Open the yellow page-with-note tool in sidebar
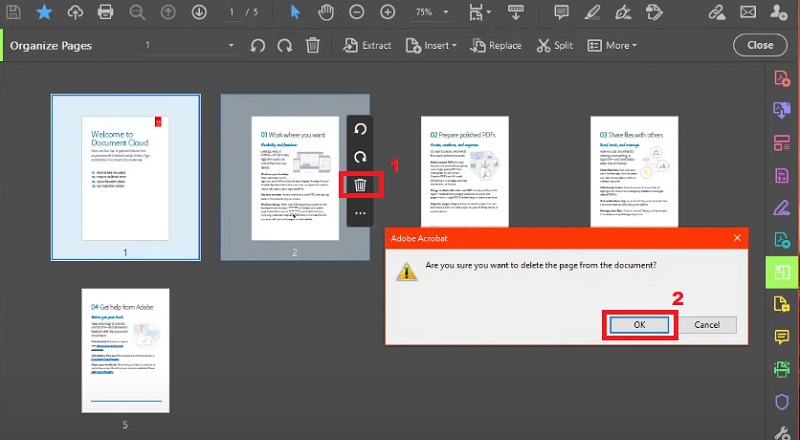The width and height of the screenshot is (800, 440). pyautogui.click(x=782, y=304)
